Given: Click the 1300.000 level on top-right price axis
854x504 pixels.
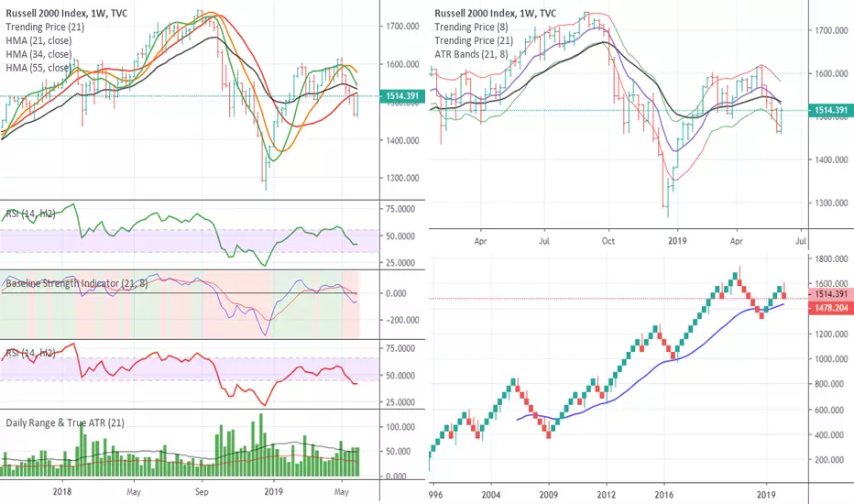Looking at the screenshot, I should pos(831,203).
